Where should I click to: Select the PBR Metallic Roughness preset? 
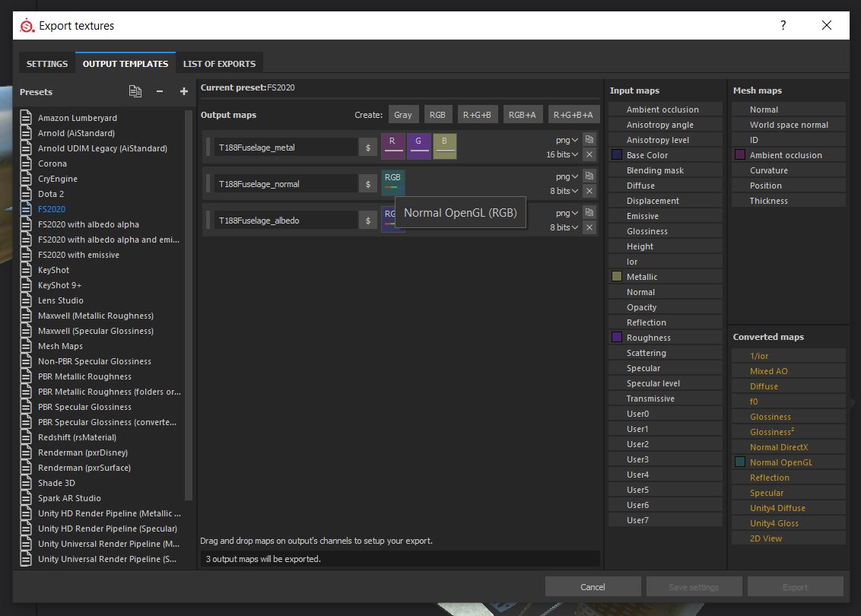coord(84,376)
